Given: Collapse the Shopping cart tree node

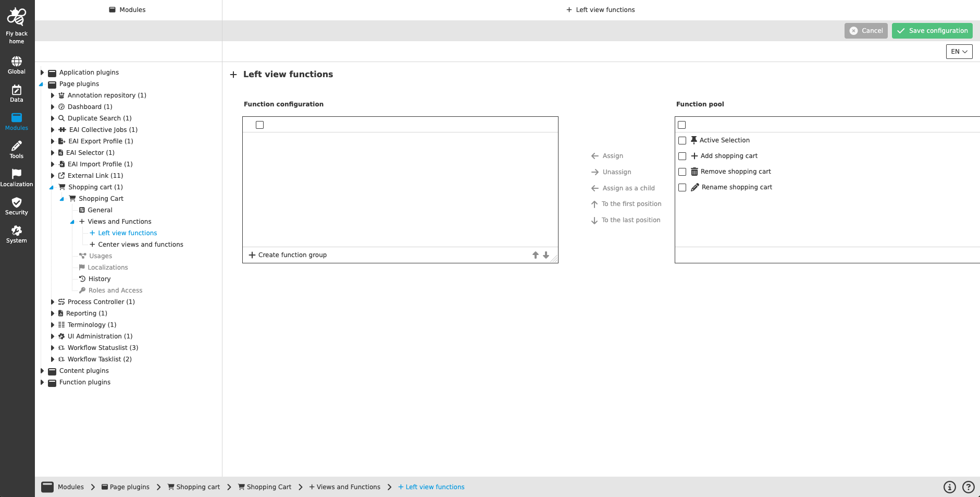Looking at the screenshot, I should coord(51,187).
